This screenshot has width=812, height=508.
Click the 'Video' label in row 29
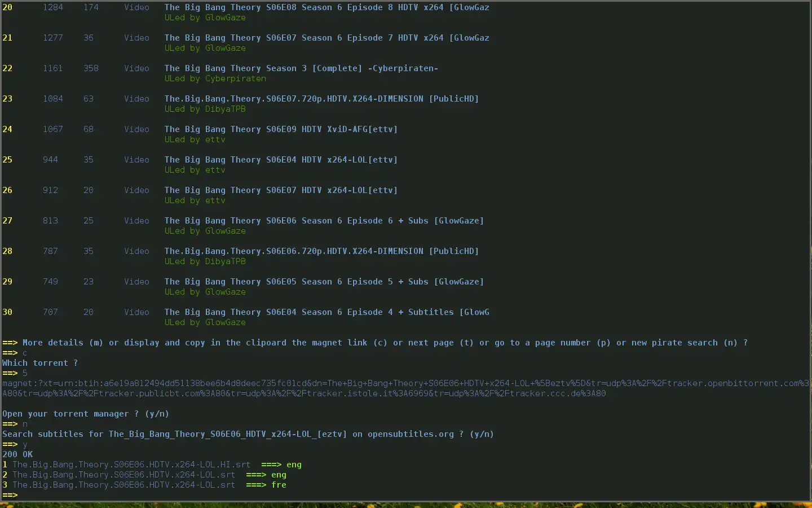[x=137, y=282]
